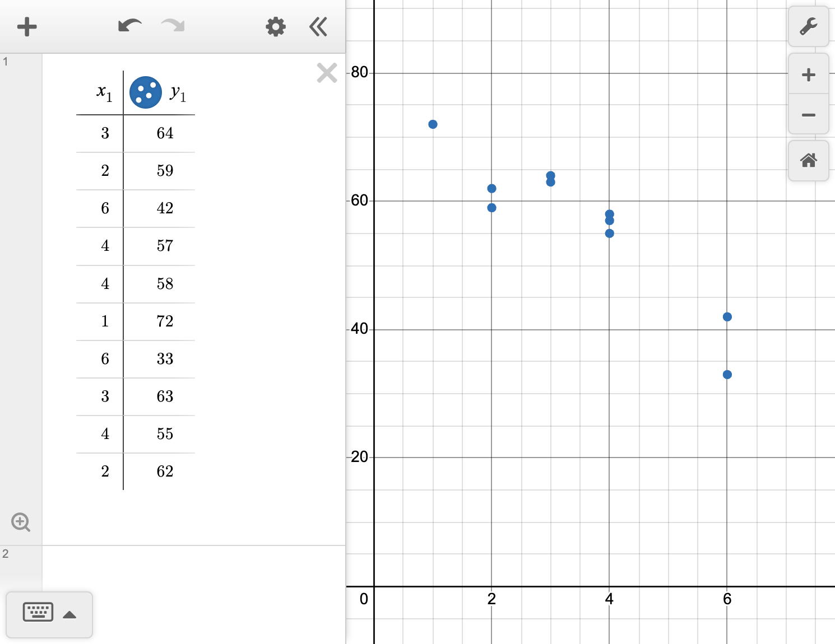Zoom in on the graph paper
This screenshot has height=644, width=835.
point(809,74)
